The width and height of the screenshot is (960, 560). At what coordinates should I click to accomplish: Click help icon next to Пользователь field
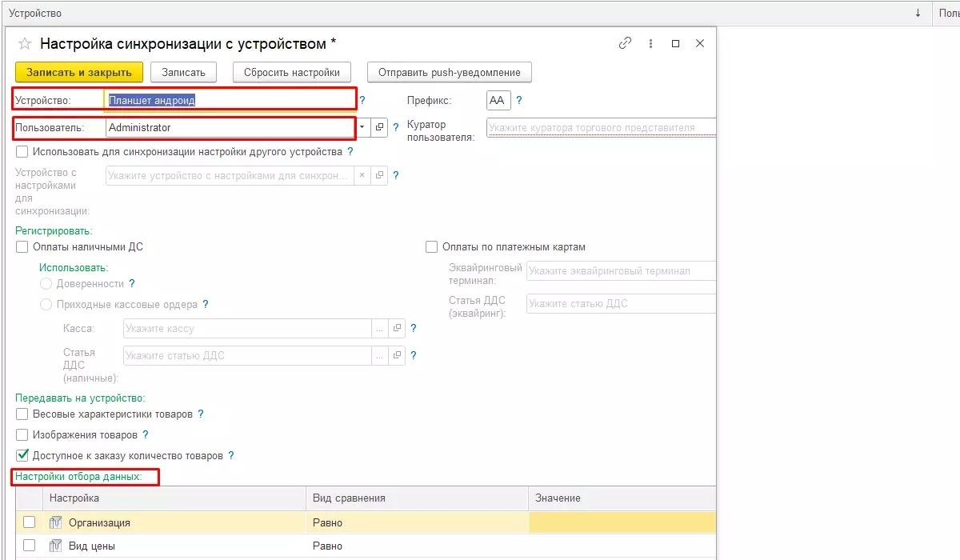click(x=396, y=127)
